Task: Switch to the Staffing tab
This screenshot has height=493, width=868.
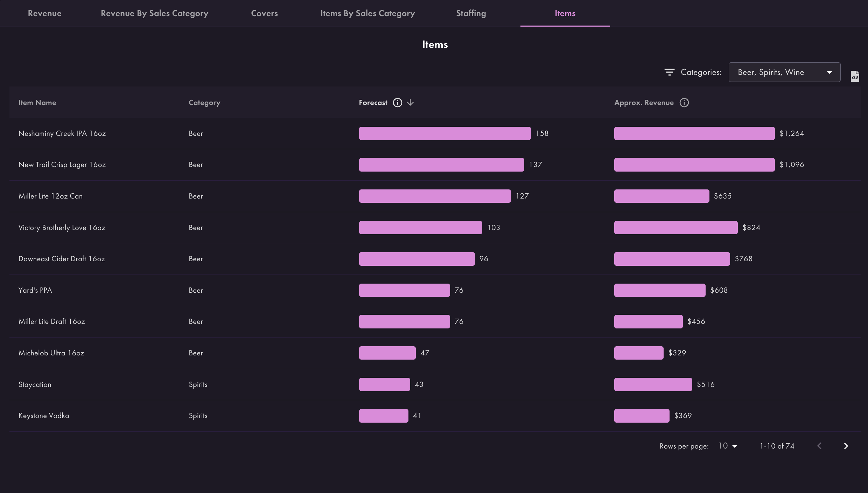Action: (471, 13)
